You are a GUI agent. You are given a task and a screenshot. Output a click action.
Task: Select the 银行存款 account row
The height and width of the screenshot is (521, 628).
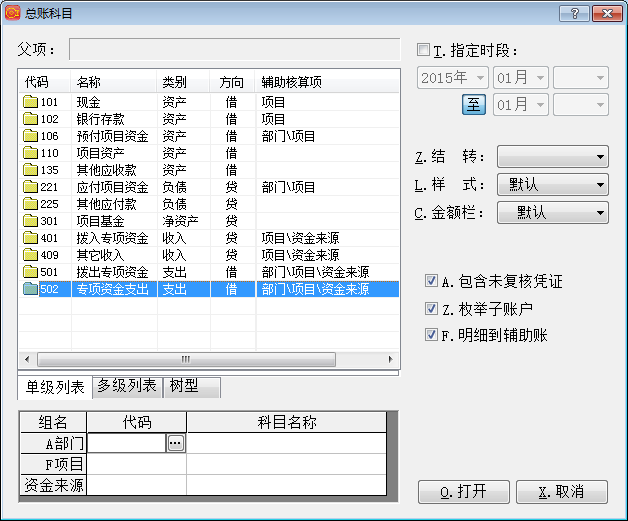pyautogui.click(x=209, y=119)
